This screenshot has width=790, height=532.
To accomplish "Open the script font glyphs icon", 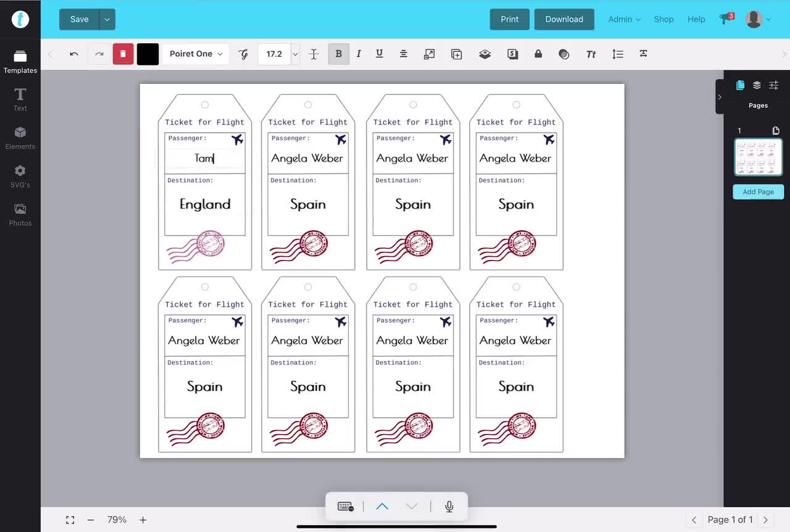I will coord(244,54).
